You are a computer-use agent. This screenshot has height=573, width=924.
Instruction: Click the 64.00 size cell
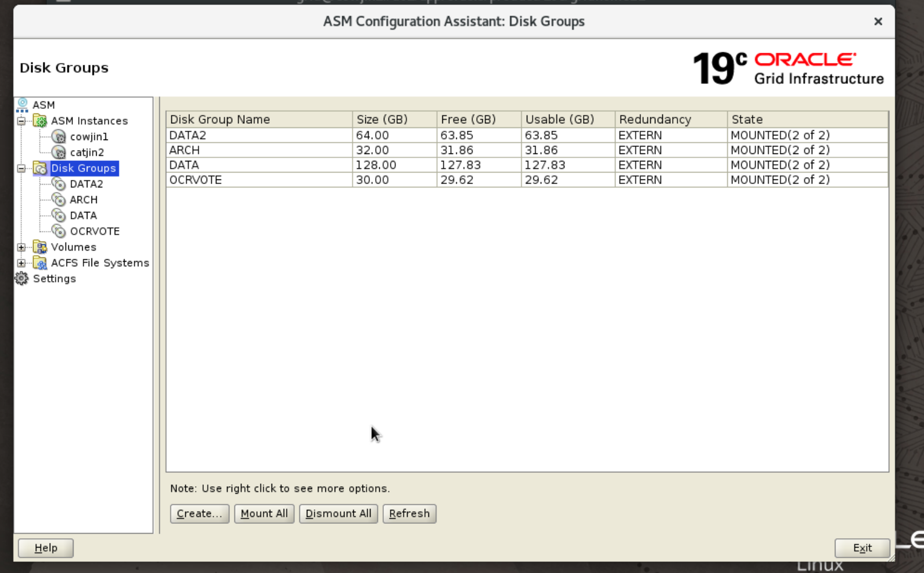tap(394, 135)
